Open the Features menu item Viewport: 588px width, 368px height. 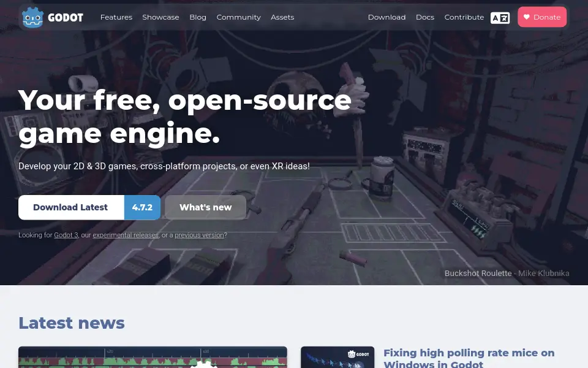tap(116, 17)
